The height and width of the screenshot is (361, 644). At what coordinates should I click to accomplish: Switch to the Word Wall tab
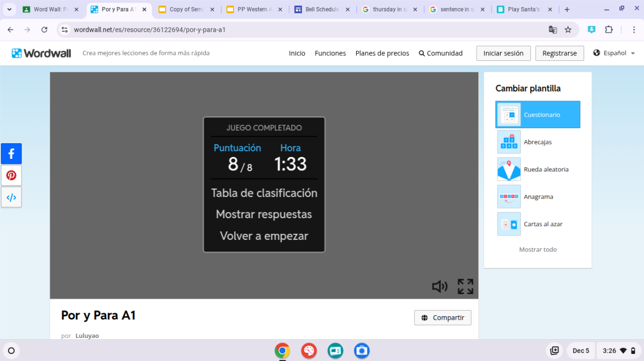coord(50,9)
